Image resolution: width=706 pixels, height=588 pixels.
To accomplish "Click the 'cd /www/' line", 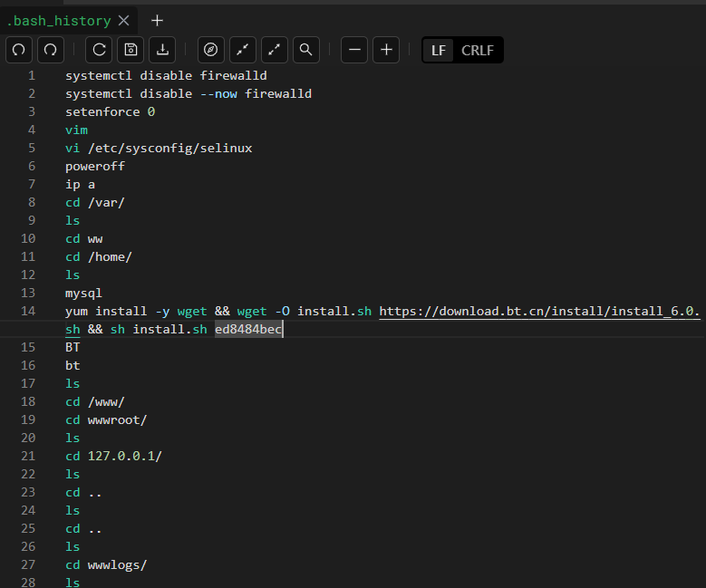I will click(95, 402).
